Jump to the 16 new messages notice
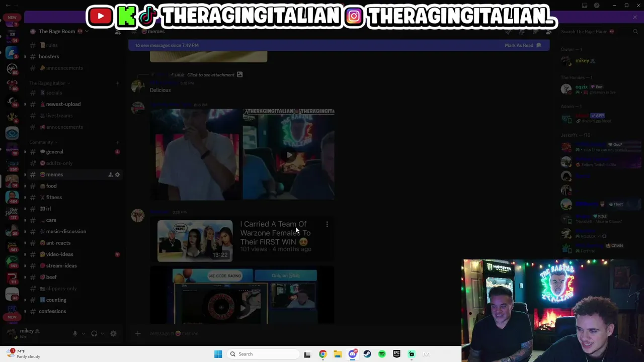The width and height of the screenshot is (644, 362). pyautogui.click(x=167, y=45)
